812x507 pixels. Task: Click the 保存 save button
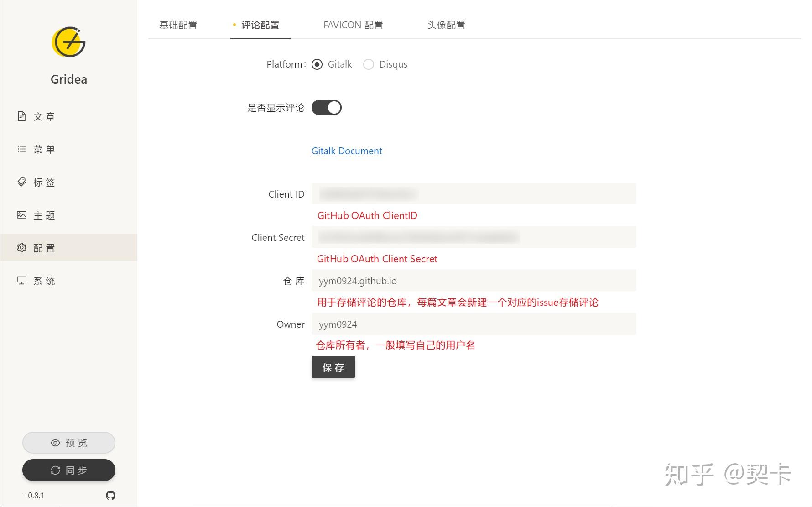(333, 367)
